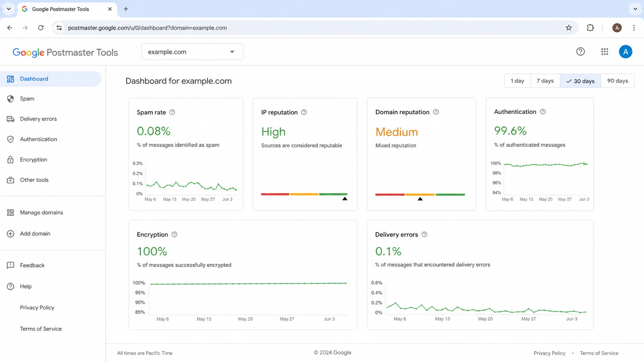Click the 'All times are Pacific Time' note
This screenshot has width=644, height=362.
point(145,353)
